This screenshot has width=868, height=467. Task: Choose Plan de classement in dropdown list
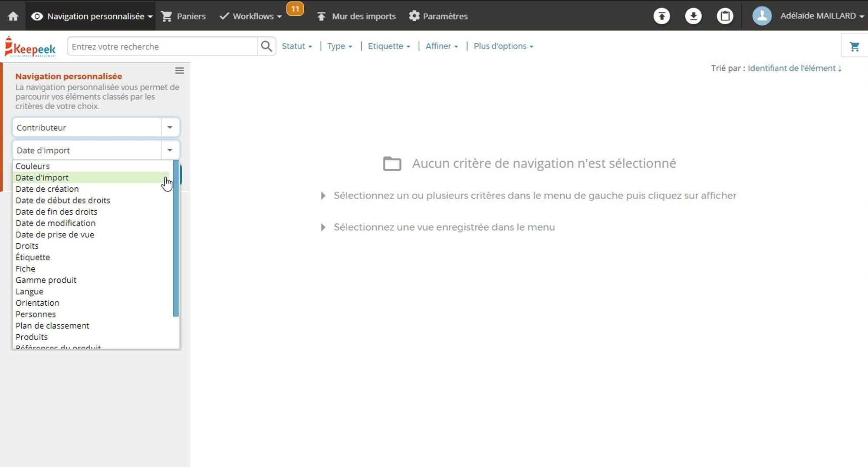pos(53,326)
